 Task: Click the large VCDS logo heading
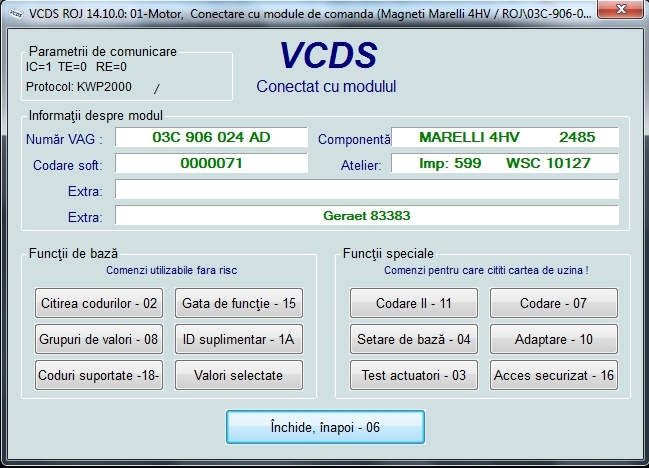[x=328, y=55]
